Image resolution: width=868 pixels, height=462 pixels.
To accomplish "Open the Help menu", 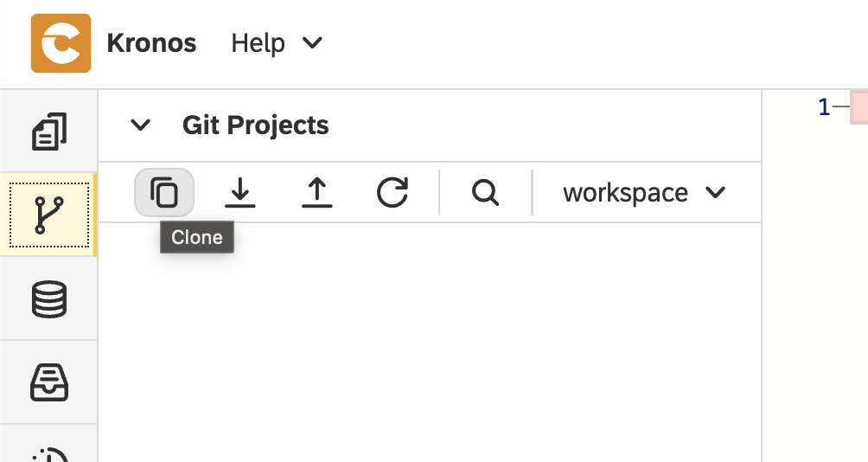I will point(277,43).
